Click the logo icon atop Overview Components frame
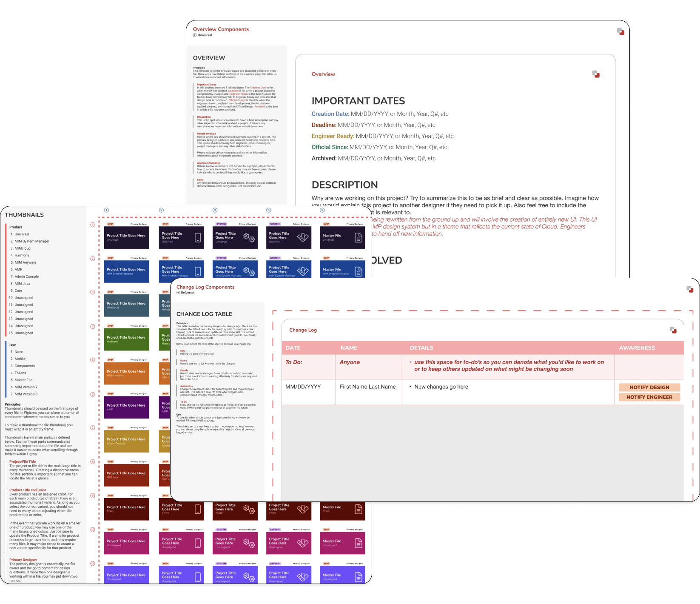Image resolution: width=700 pixels, height=604 pixels. coord(620,31)
